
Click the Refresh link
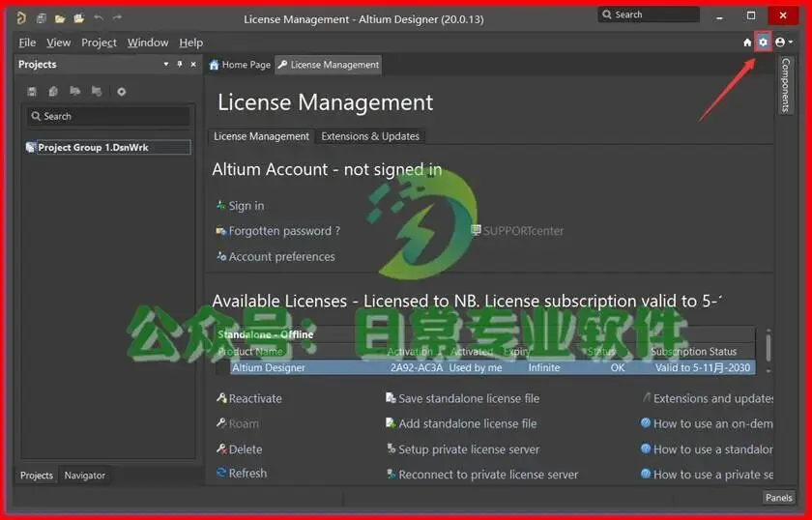(x=242, y=473)
